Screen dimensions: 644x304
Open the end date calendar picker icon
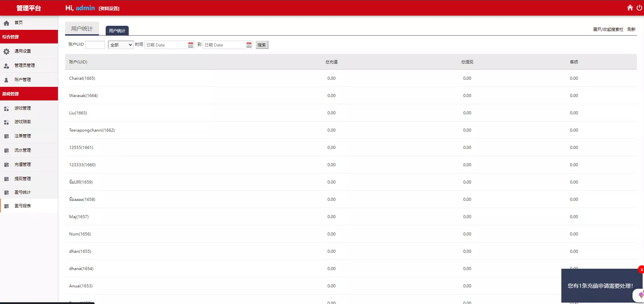(249, 45)
